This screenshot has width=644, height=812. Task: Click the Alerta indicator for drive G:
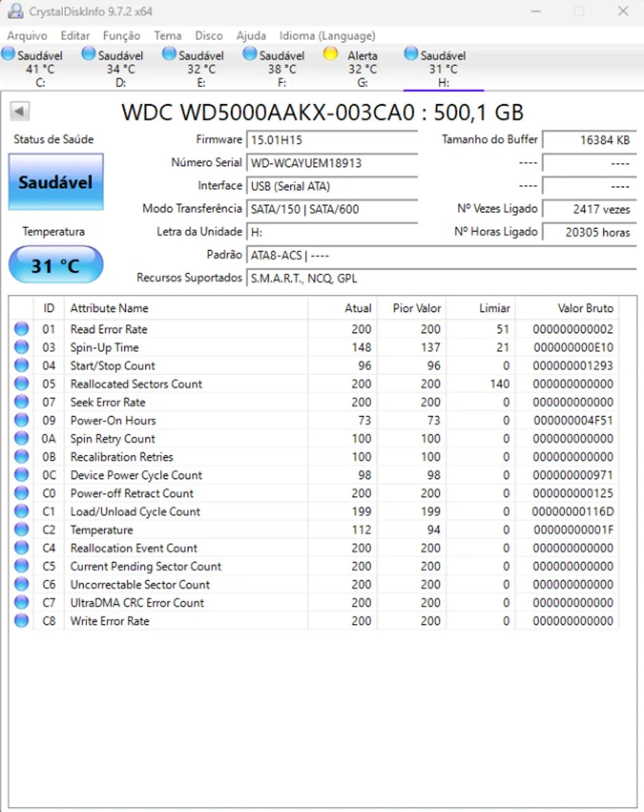(330, 54)
